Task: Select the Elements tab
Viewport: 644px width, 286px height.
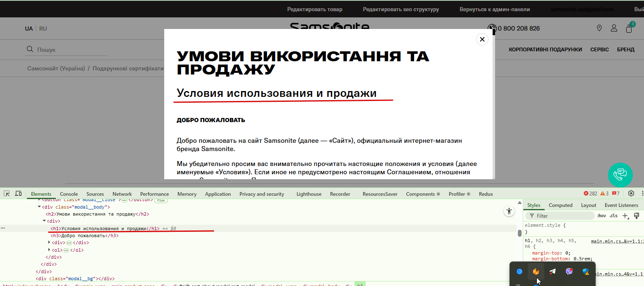Action: (41, 194)
